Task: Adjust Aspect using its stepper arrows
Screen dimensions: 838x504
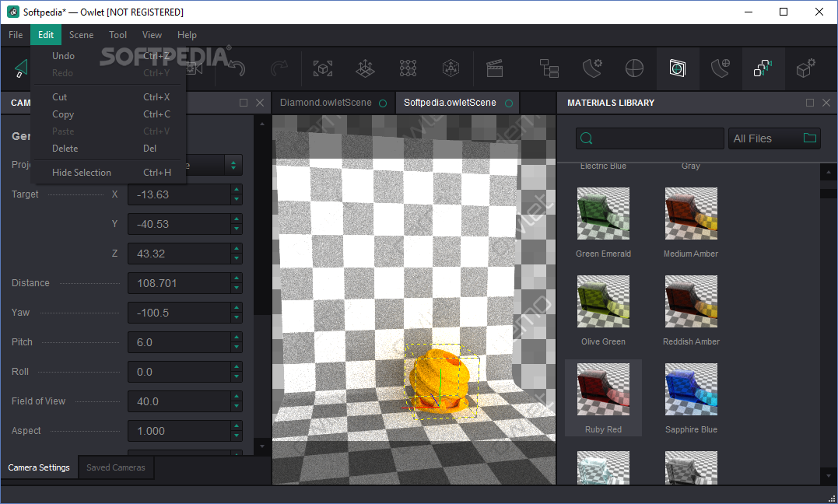Action: pyautogui.click(x=237, y=431)
